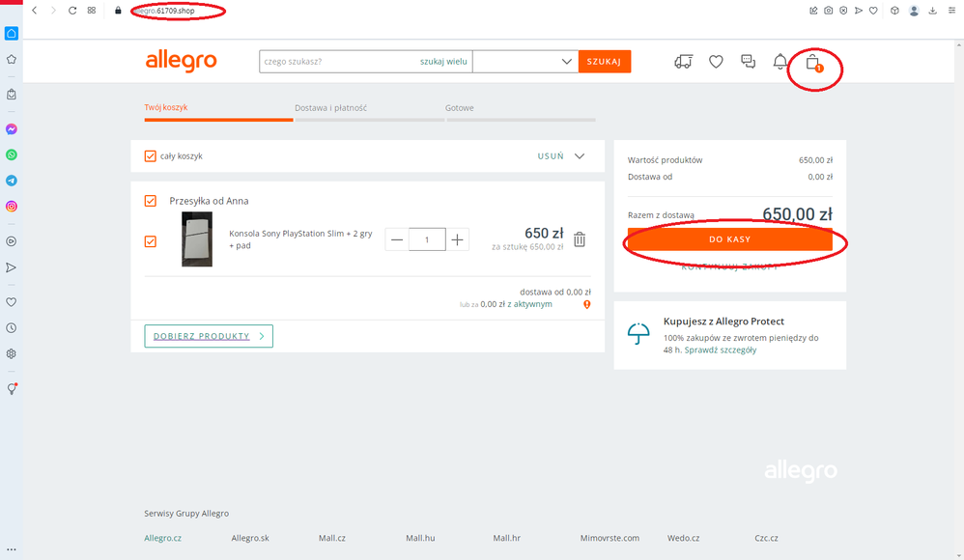This screenshot has height=560, width=964.
Task: Open the sidebar player icon
Action: [11, 241]
